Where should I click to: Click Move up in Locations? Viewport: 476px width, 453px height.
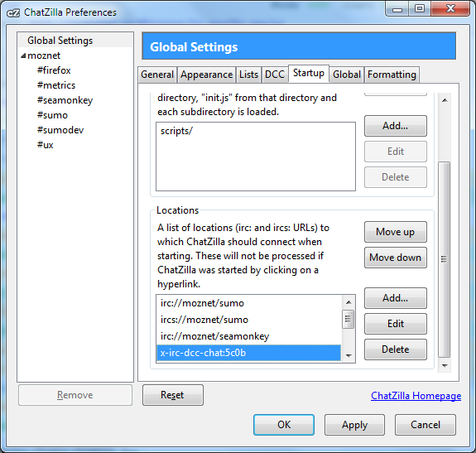pos(395,232)
